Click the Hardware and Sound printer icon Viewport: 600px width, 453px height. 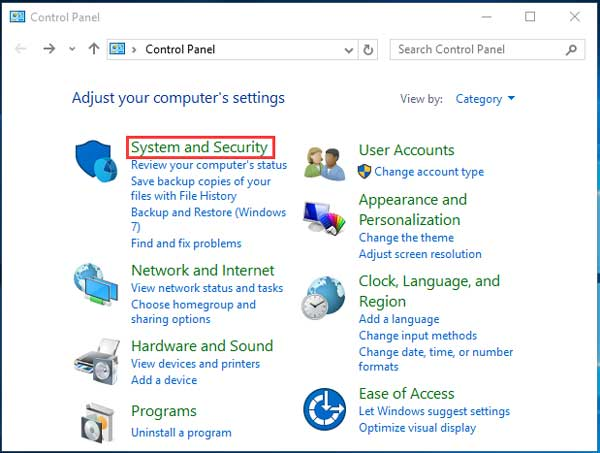[x=96, y=360]
